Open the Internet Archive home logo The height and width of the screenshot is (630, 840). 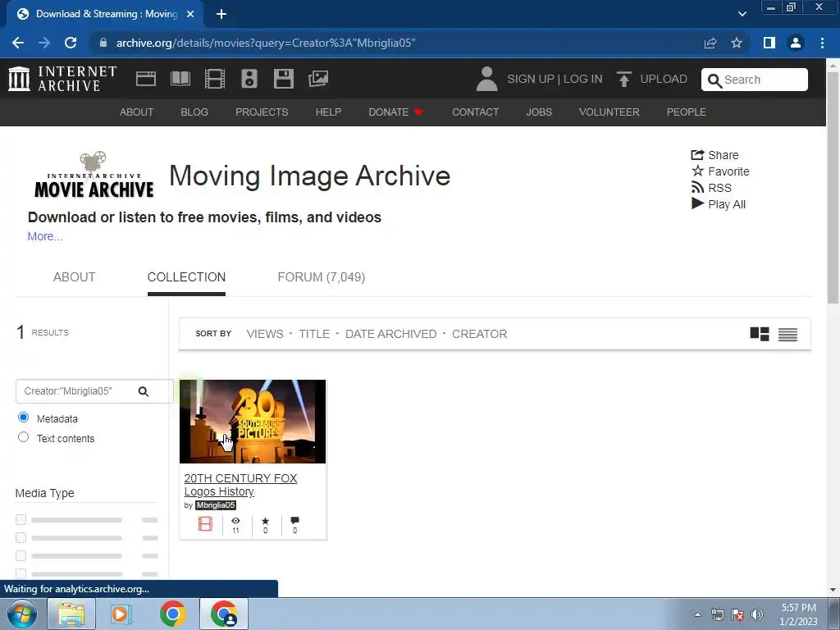pos(62,79)
